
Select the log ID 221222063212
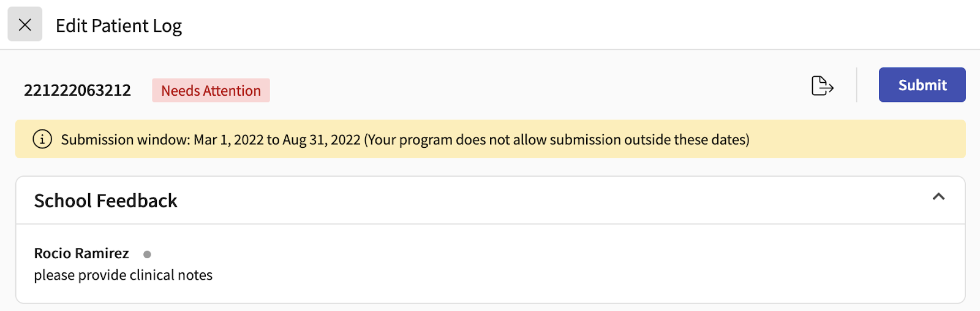[77, 91]
